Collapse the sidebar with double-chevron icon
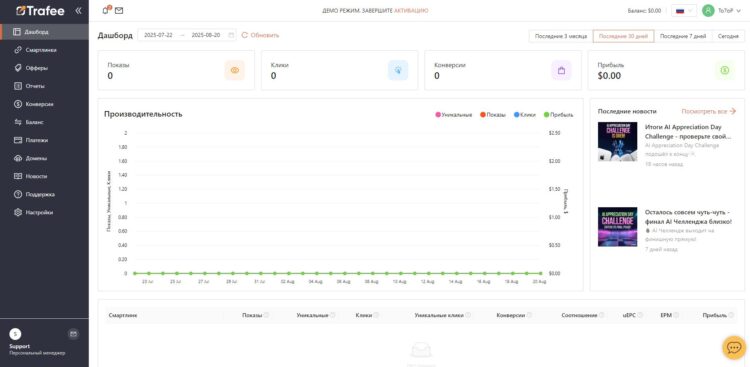Image resolution: width=750 pixels, height=367 pixels. coord(78,11)
